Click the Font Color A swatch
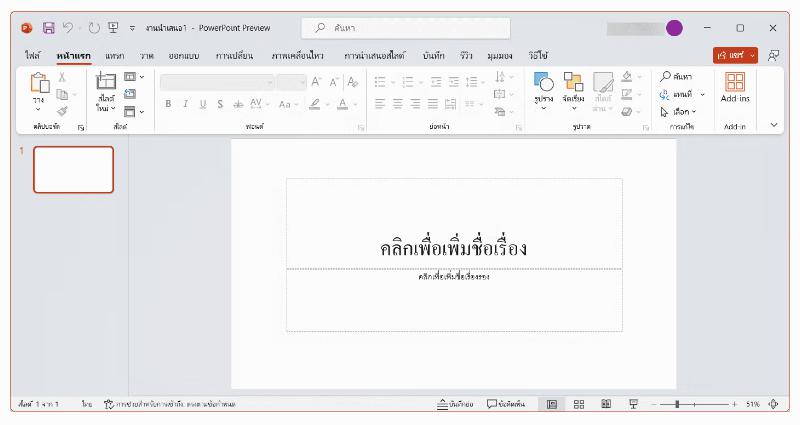 [x=343, y=104]
